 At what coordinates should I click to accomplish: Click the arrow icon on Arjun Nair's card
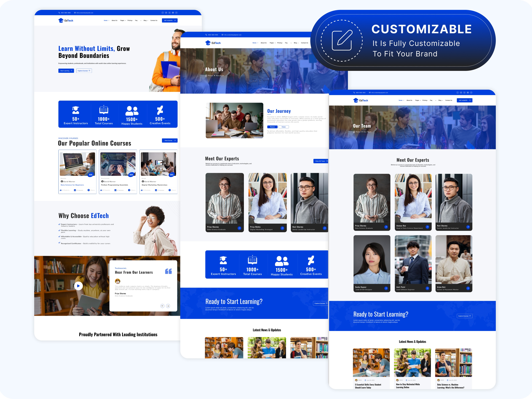pos(468,288)
